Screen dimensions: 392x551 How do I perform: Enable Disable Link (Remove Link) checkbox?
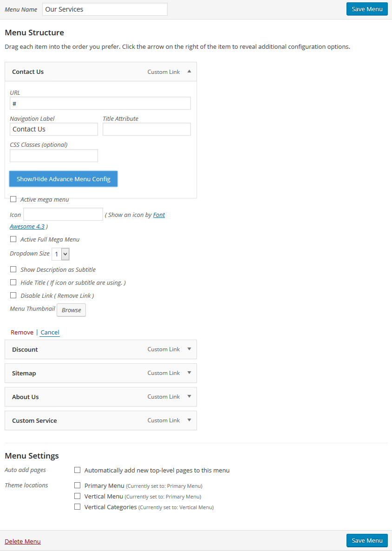pyautogui.click(x=13, y=295)
